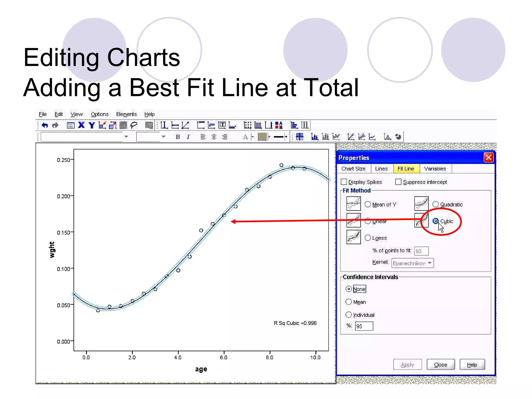The height and width of the screenshot is (399, 532).
Task: Add Y axis reference line icon
Action: [x=175, y=125]
